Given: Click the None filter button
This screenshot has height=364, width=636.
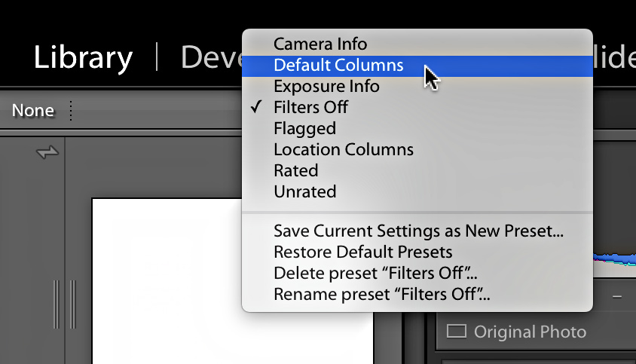Looking at the screenshot, I should (x=33, y=110).
